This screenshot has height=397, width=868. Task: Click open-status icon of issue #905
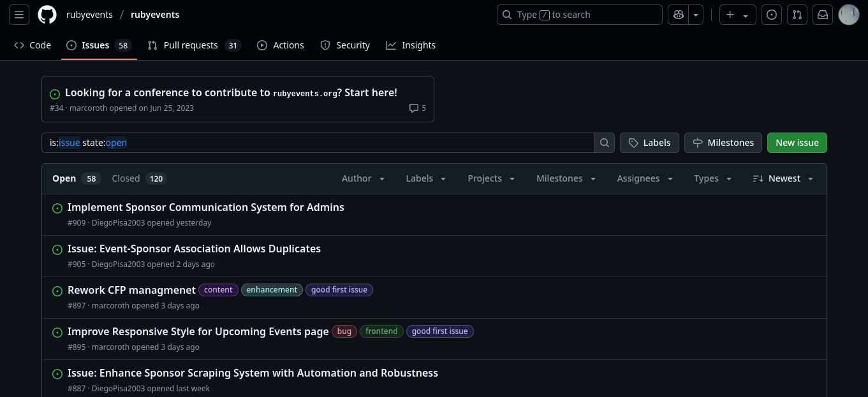[57, 250]
